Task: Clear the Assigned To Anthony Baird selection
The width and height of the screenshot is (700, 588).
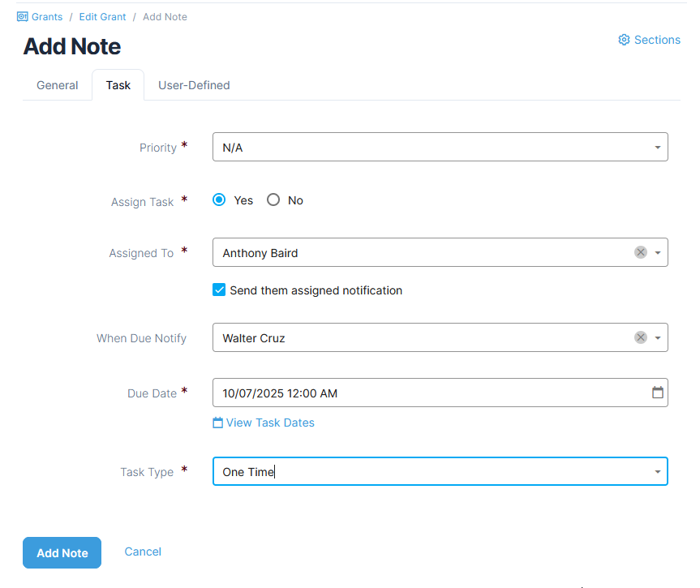Action: point(640,252)
